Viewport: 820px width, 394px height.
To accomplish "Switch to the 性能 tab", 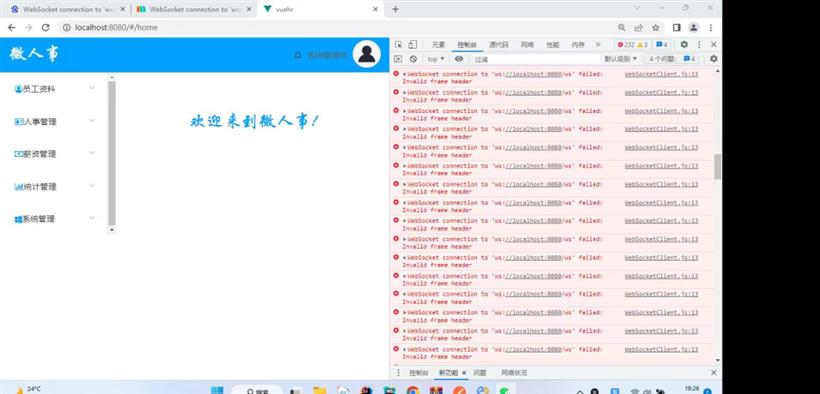I will [553, 45].
